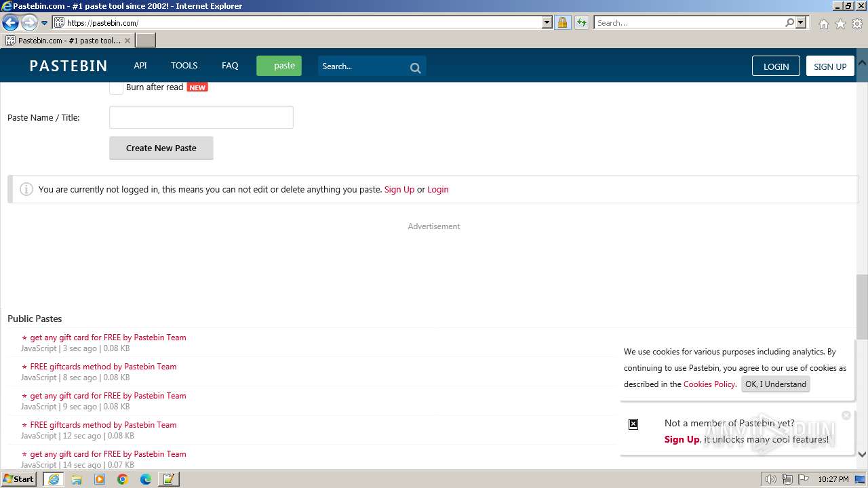
Task: Open the media player taskbar icon
Action: pyautogui.click(x=100, y=479)
